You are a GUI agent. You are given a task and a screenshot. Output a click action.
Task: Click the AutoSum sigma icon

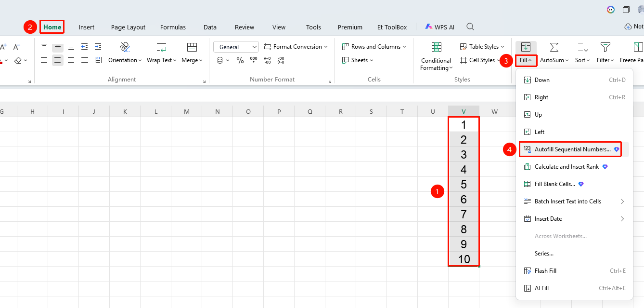[x=554, y=47]
